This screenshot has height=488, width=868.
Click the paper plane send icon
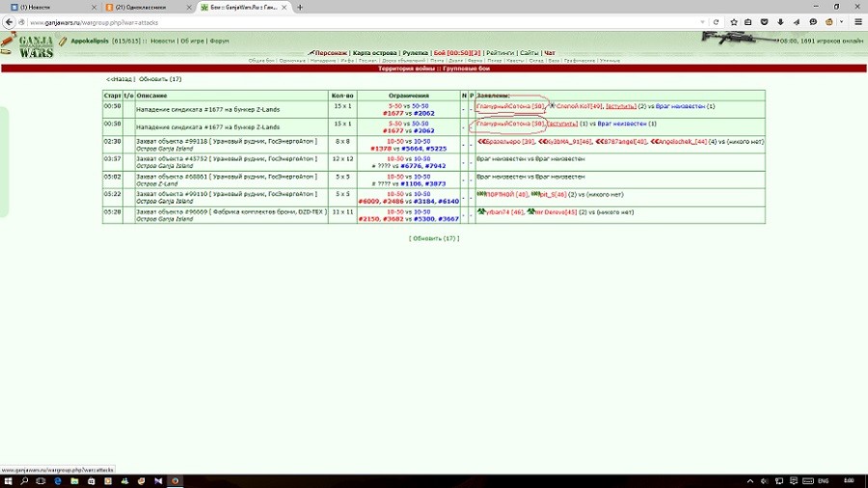pyautogui.click(x=797, y=22)
